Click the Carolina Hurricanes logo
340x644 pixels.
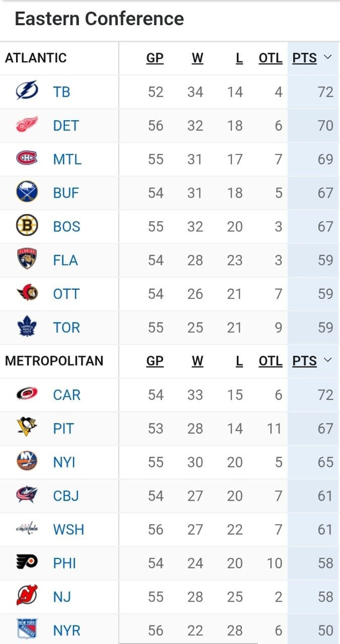tap(27, 394)
